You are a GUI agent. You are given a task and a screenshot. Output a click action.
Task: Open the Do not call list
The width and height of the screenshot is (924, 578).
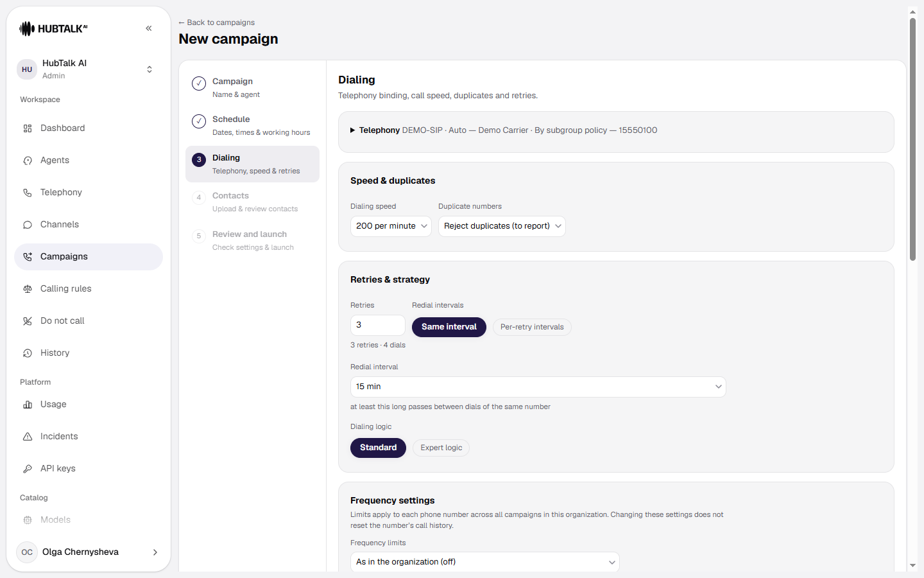[x=89, y=321]
